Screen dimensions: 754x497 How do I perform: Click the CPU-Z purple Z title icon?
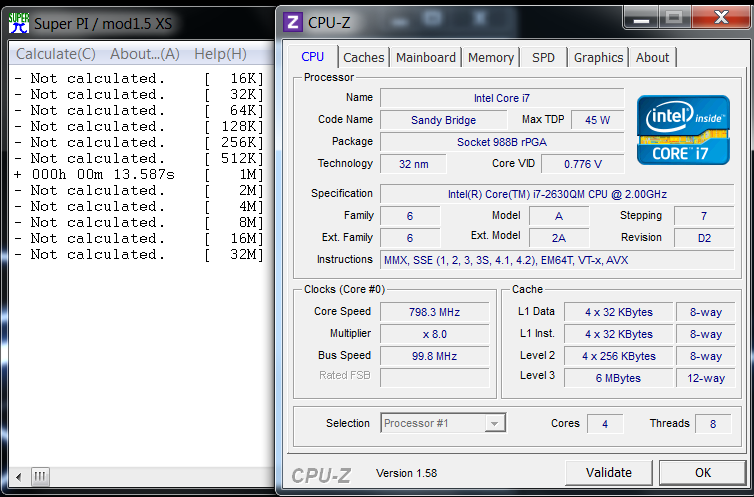coord(293,22)
